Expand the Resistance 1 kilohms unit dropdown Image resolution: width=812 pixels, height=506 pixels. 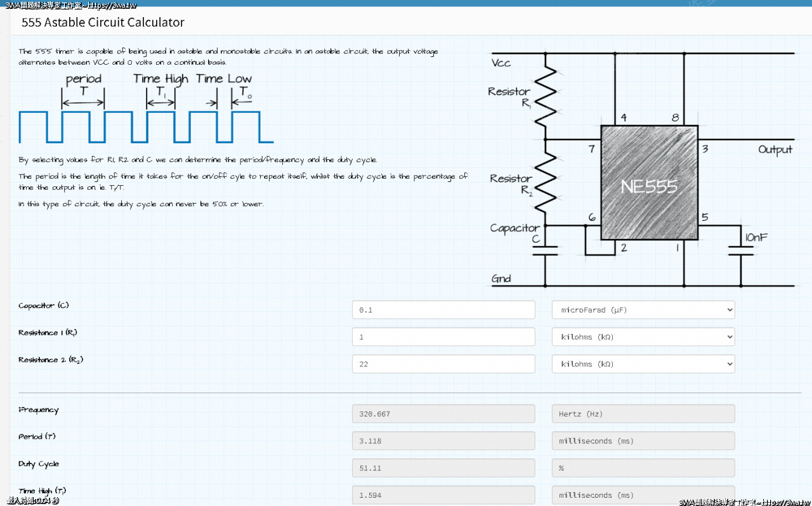click(x=643, y=337)
